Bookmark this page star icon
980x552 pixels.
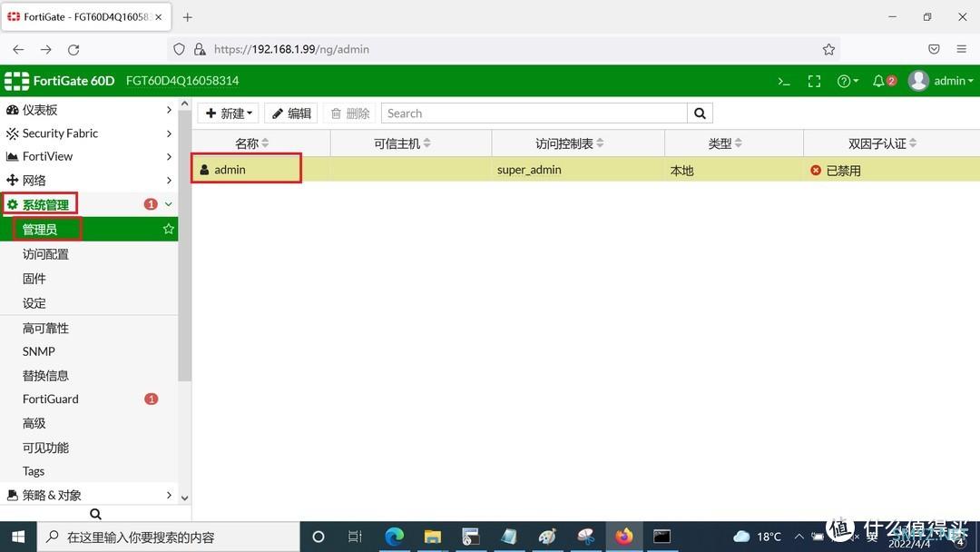click(828, 49)
